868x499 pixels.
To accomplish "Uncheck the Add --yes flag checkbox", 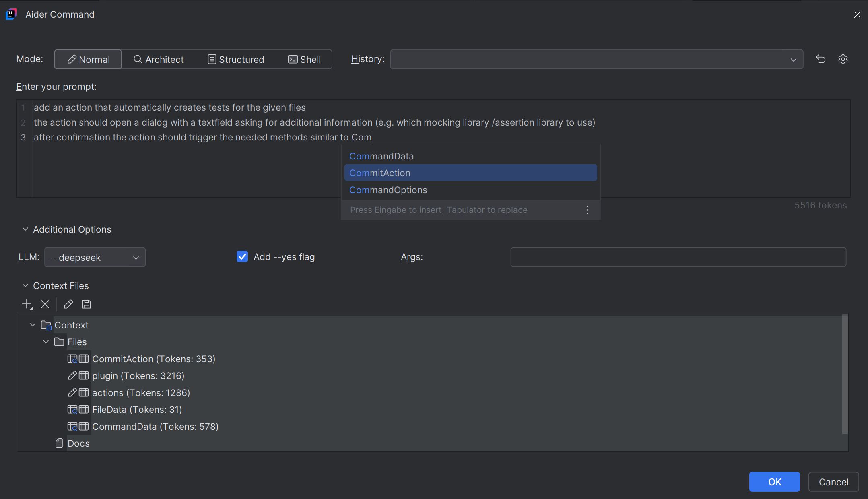I will 242,257.
